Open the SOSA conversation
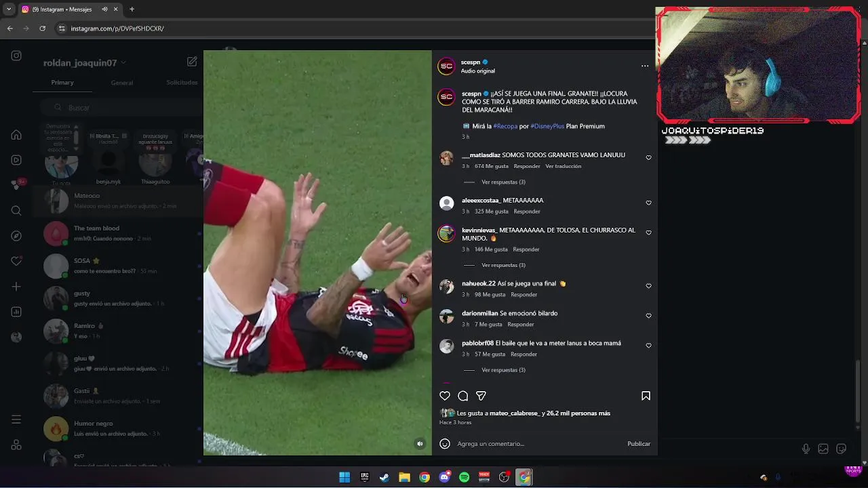The width and height of the screenshot is (868, 488). pos(118,266)
